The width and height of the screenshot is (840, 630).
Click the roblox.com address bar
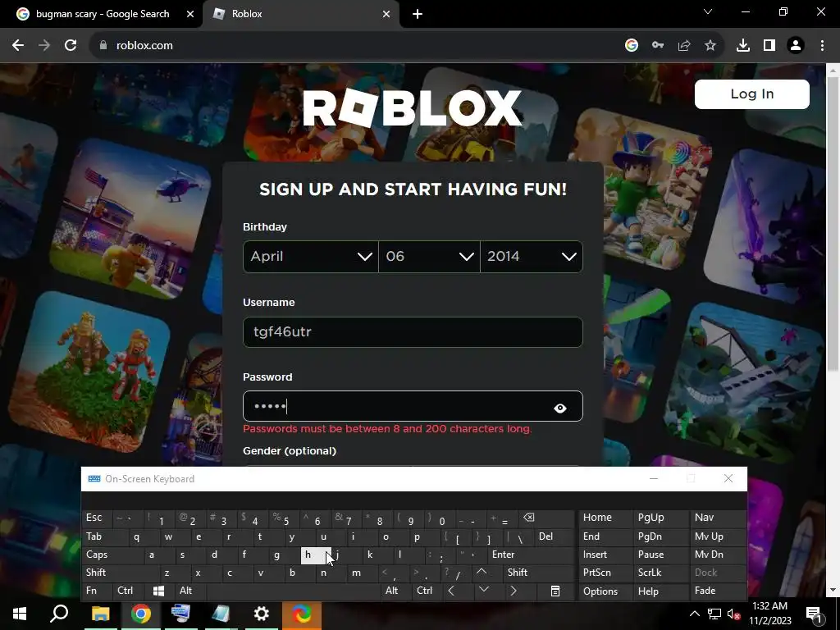pyautogui.click(x=354, y=46)
